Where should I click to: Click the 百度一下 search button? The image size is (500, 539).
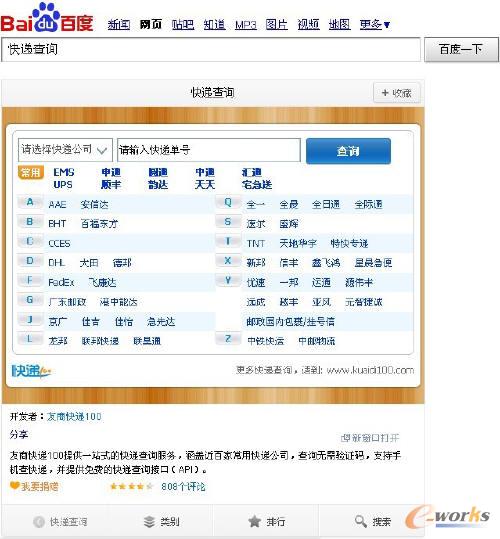pos(461,50)
